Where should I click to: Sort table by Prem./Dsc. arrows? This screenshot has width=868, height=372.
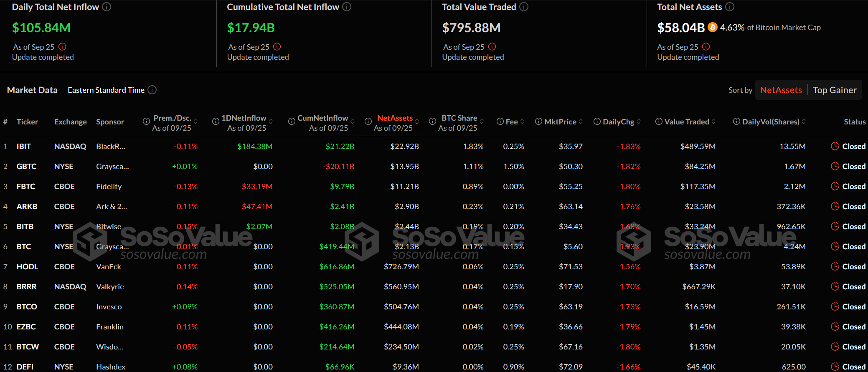195,121
